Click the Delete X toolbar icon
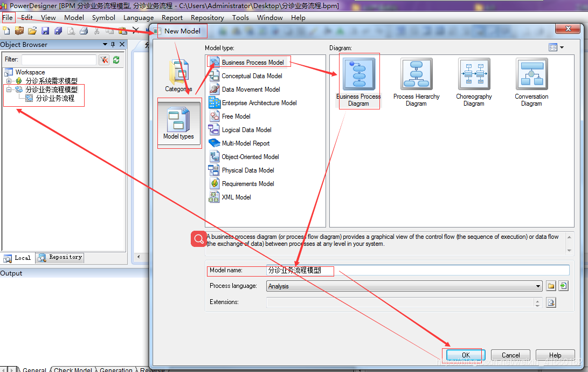The image size is (588, 372). (136, 31)
